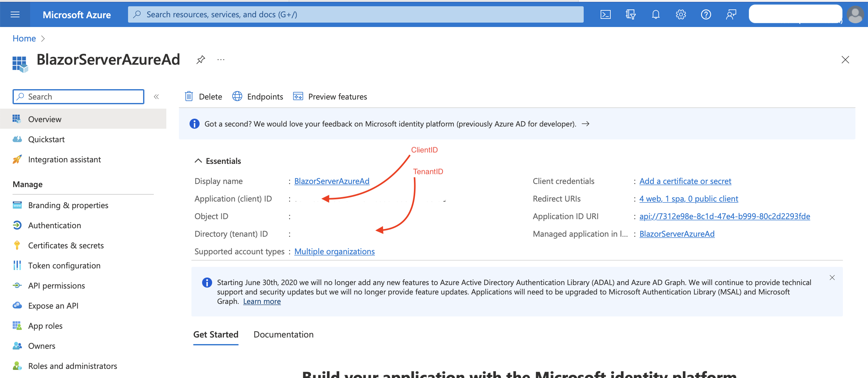Click the Token configuration bars icon

pos(17,265)
